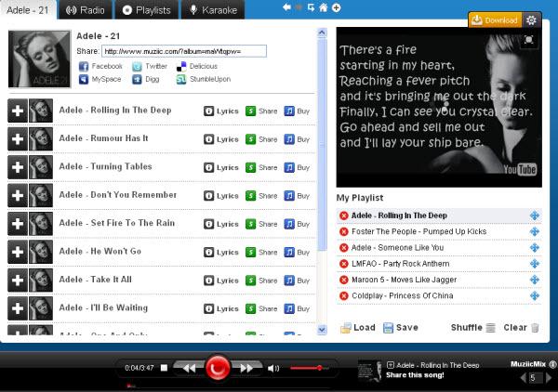558x392 pixels.
Task: Remove Moves Like Jagger from playlist
Action: [x=344, y=280]
